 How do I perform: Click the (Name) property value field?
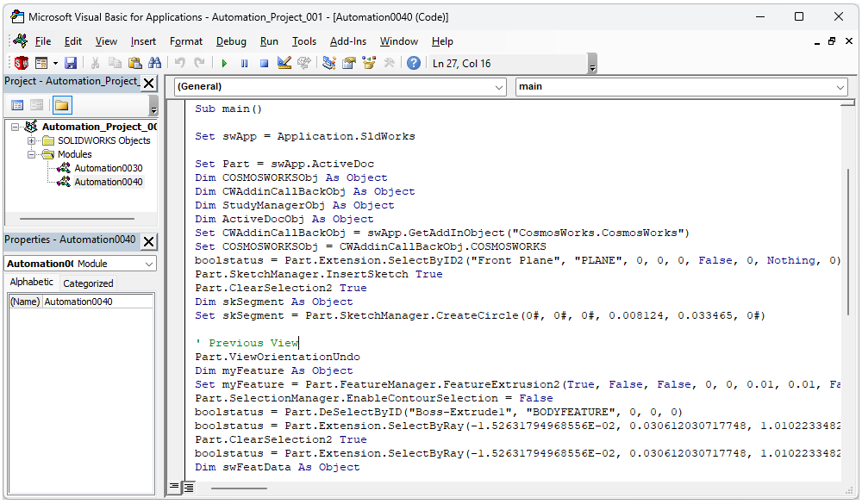(x=97, y=302)
